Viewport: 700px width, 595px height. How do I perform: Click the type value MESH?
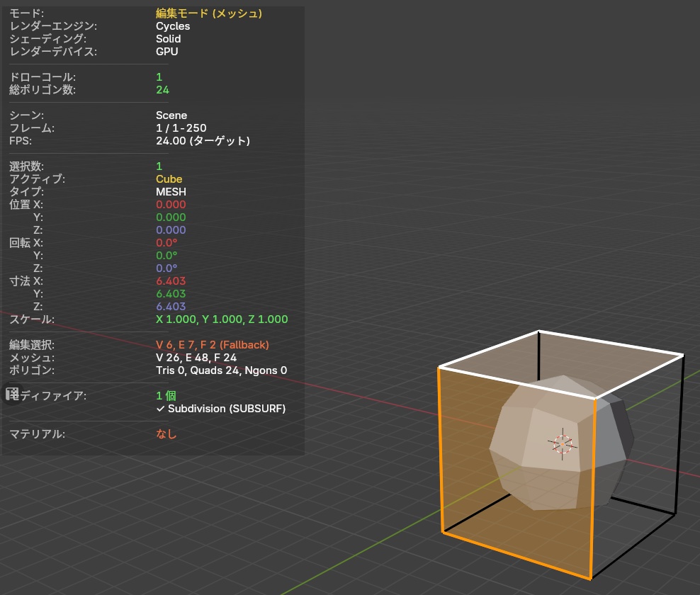tap(171, 192)
